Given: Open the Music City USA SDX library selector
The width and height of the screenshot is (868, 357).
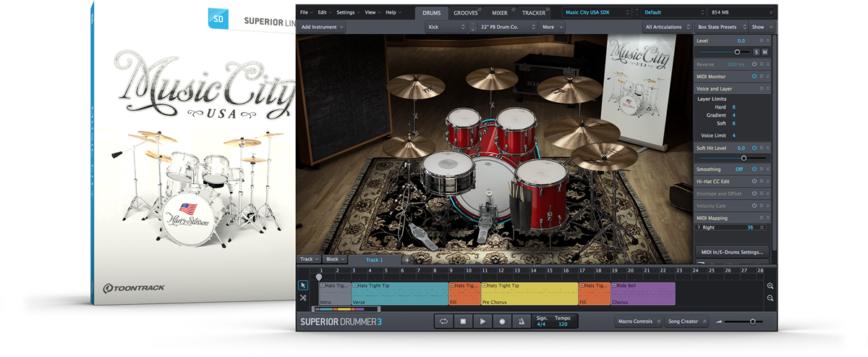Looking at the screenshot, I should point(597,12).
